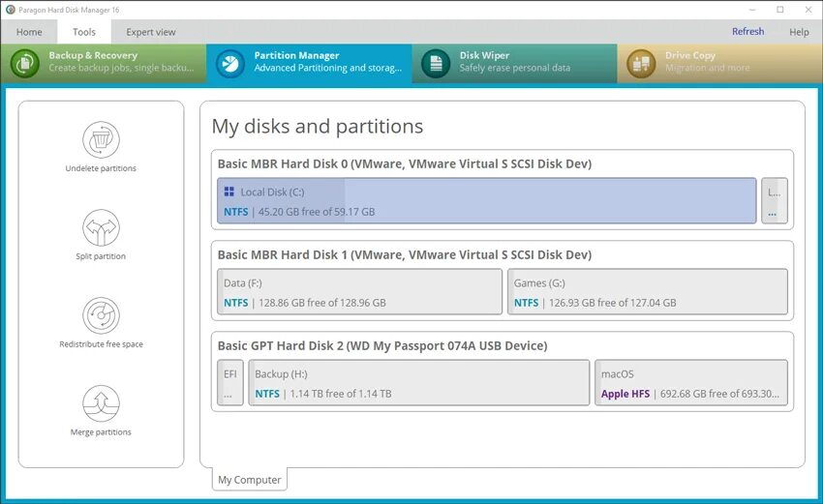Select the Split partition arrows icon

point(101,227)
